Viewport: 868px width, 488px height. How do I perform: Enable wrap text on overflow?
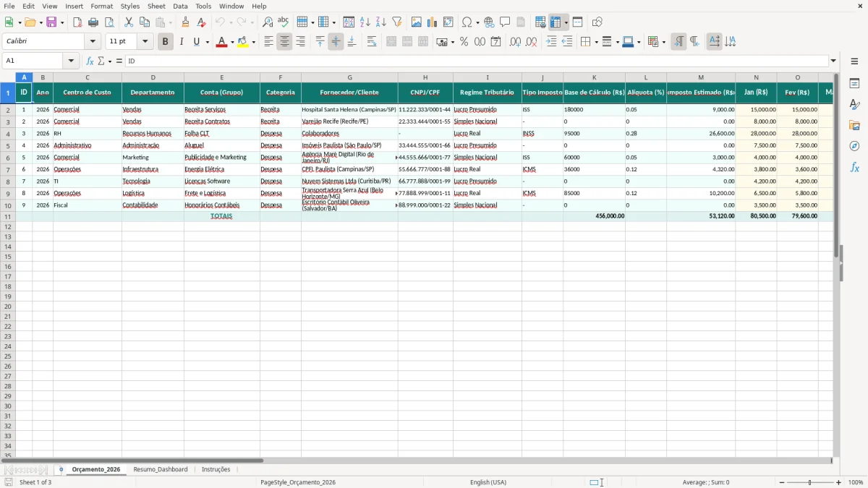coord(372,41)
